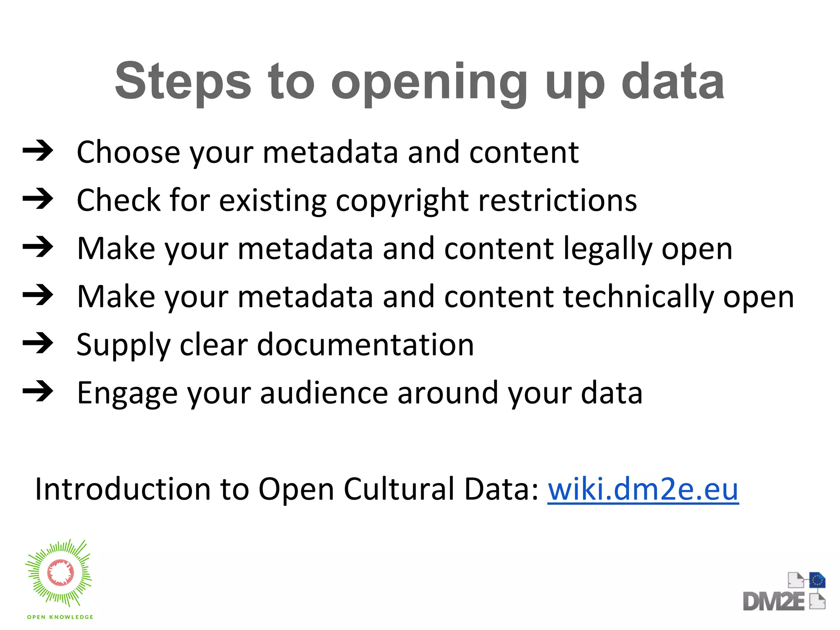This screenshot has width=840, height=630.
Task: Click 'Introduction to Open Cultural Data' text
Action: [286, 489]
